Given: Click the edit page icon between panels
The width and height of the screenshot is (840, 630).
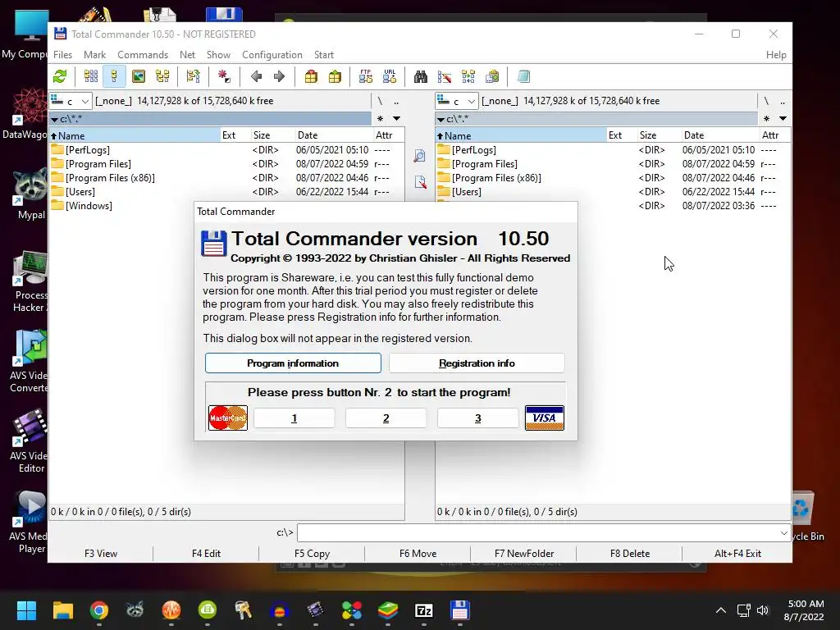Looking at the screenshot, I should pyautogui.click(x=420, y=182).
